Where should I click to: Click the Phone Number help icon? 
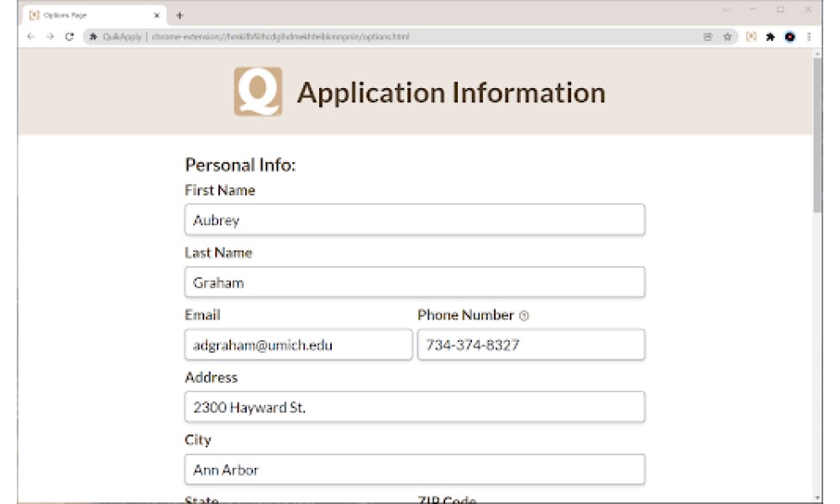[524, 316]
